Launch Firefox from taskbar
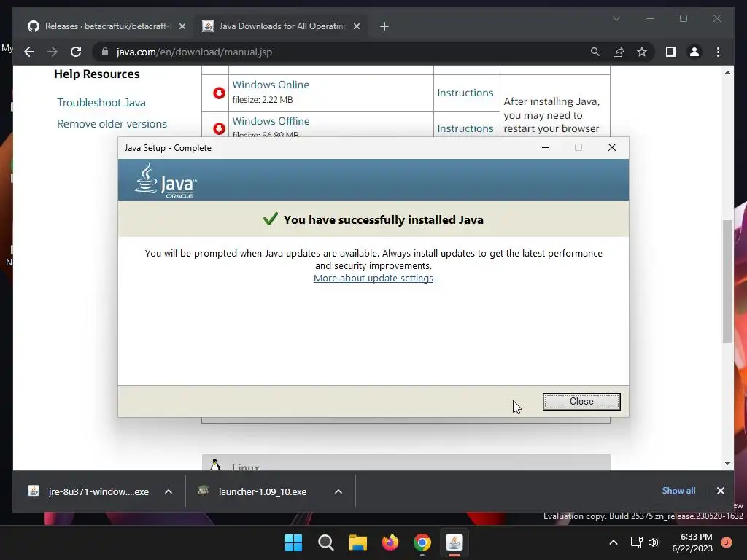The height and width of the screenshot is (560, 747). 390,542
